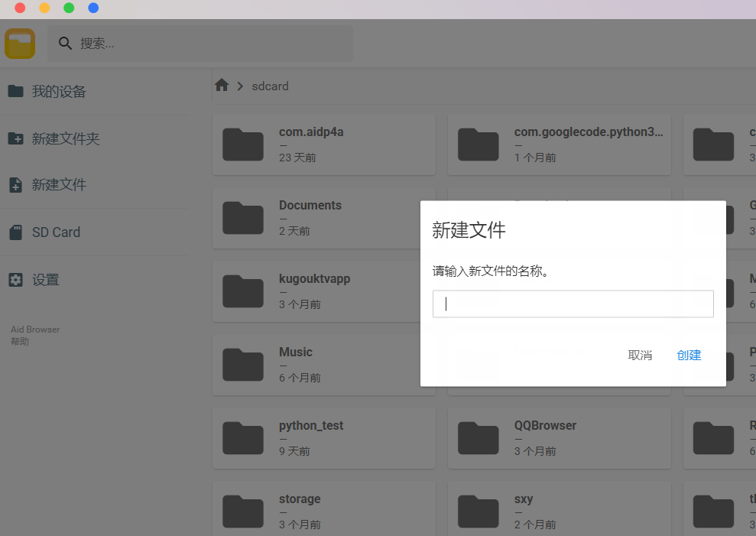Click the 创建 button in the dialog
The height and width of the screenshot is (536, 756).
pos(689,355)
